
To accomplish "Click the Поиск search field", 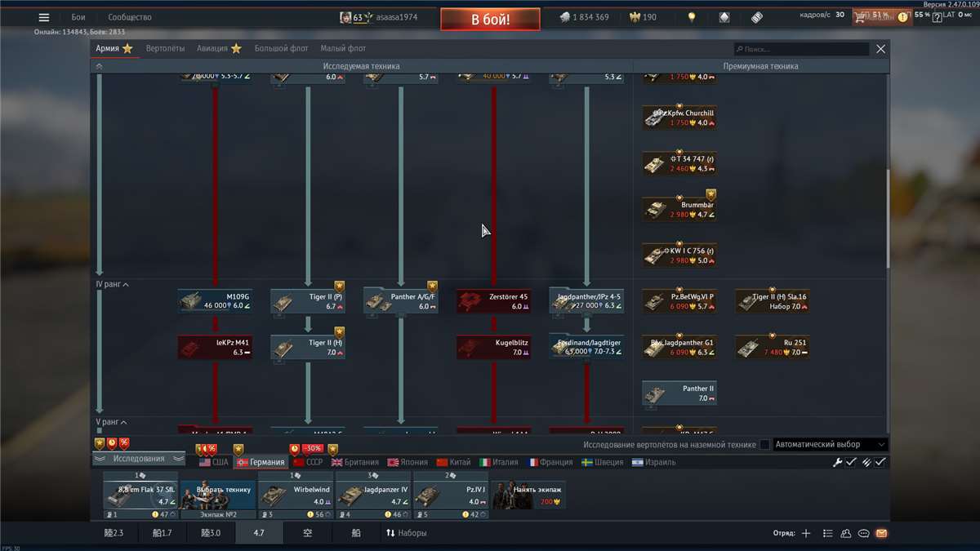I will tap(801, 49).
